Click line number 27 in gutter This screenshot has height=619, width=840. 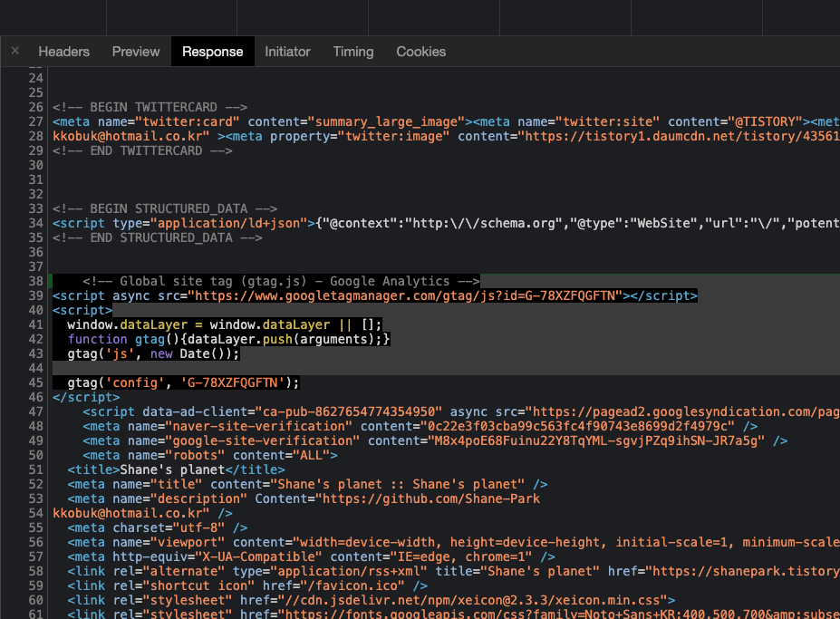pos(35,122)
